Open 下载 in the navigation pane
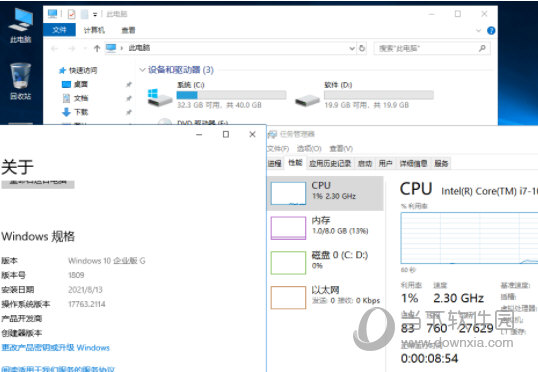 tap(75, 112)
